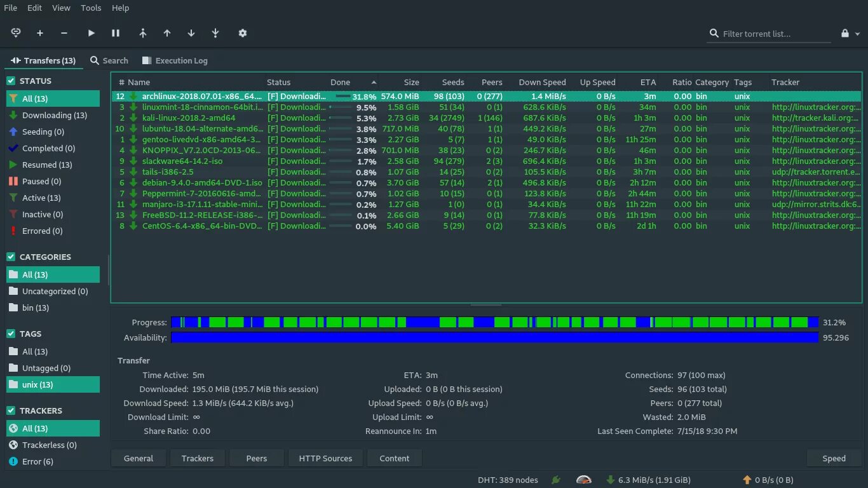Open options with the gear icon
The width and height of the screenshot is (868, 488).
pos(242,33)
